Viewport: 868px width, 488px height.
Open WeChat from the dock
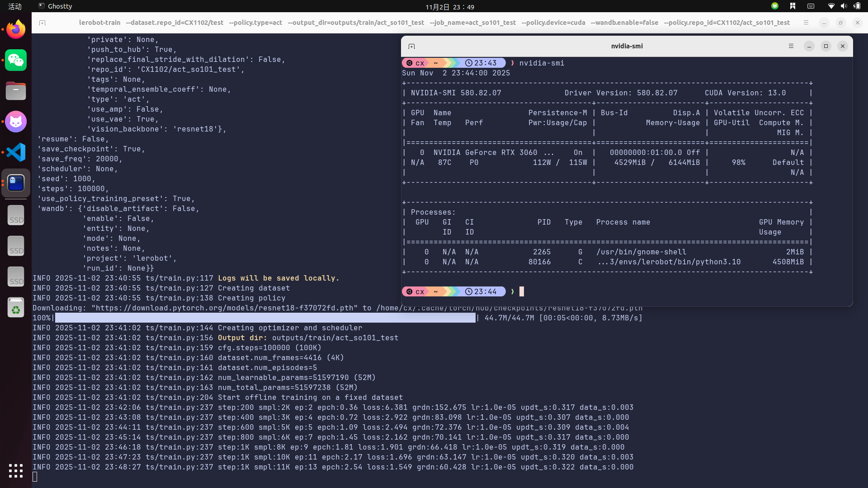tap(16, 60)
